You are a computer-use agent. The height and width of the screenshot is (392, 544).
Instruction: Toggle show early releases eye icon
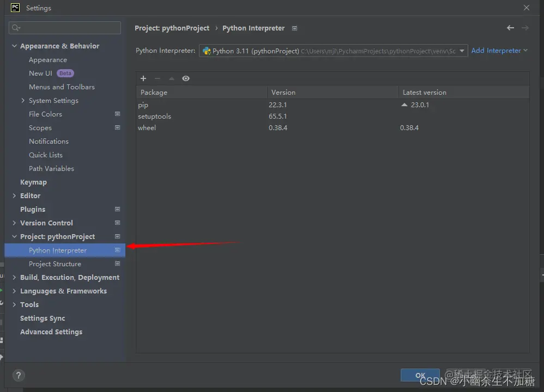click(x=186, y=78)
